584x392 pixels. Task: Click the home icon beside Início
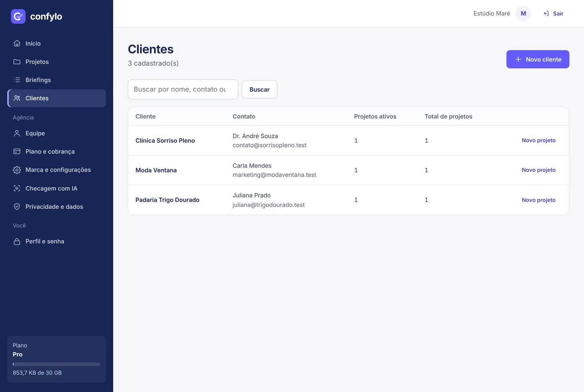click(x=17, y=43)
